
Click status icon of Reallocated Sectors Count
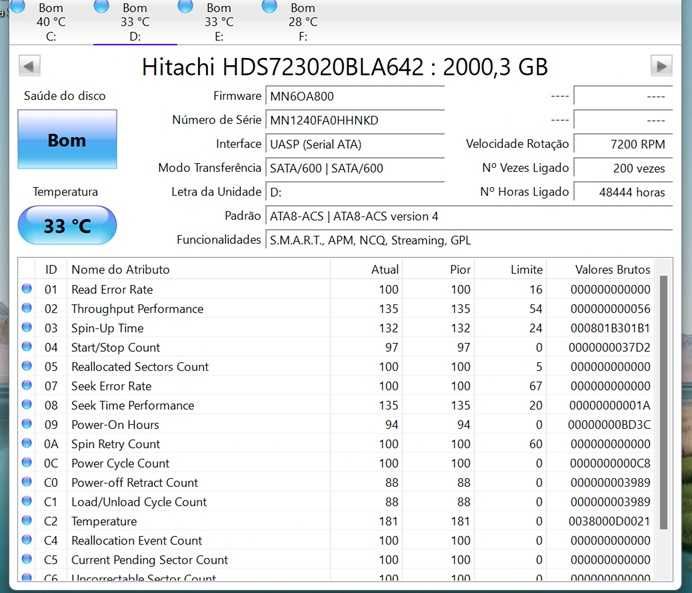point(26,366)
